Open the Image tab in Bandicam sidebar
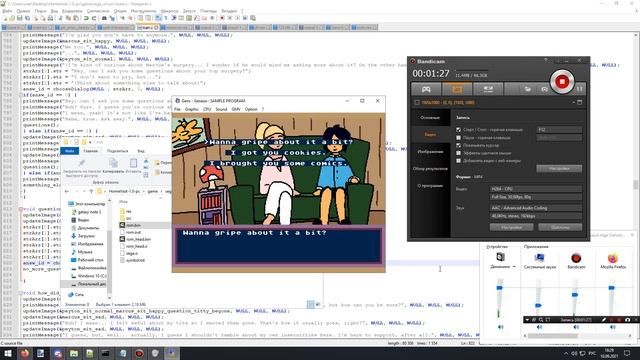 click(430, 151)
